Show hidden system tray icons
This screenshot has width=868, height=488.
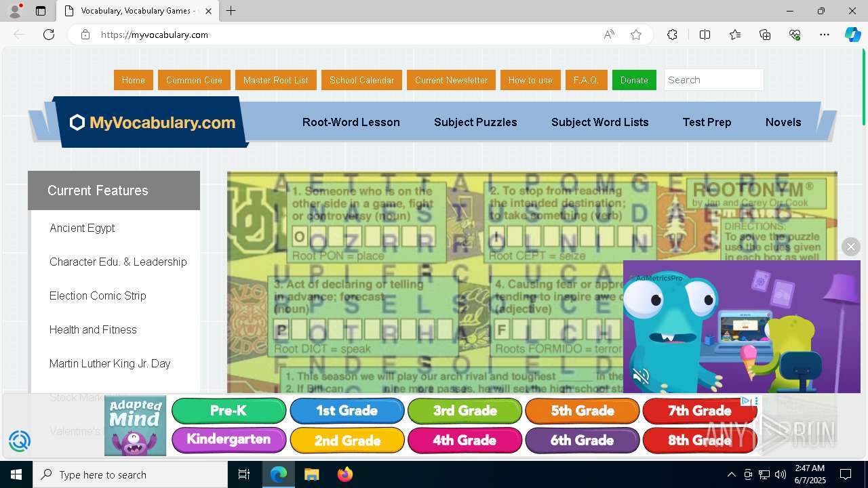731,474
